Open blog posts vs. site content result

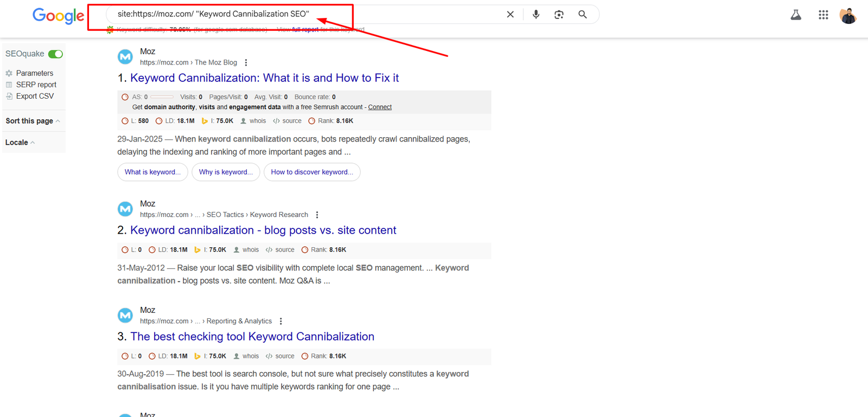(x=263, y=230)
